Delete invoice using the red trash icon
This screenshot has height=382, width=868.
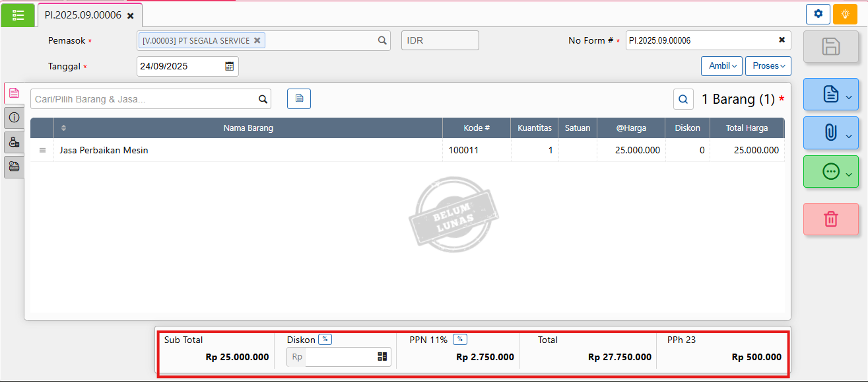pyautogui.click(x=830, y=219)
